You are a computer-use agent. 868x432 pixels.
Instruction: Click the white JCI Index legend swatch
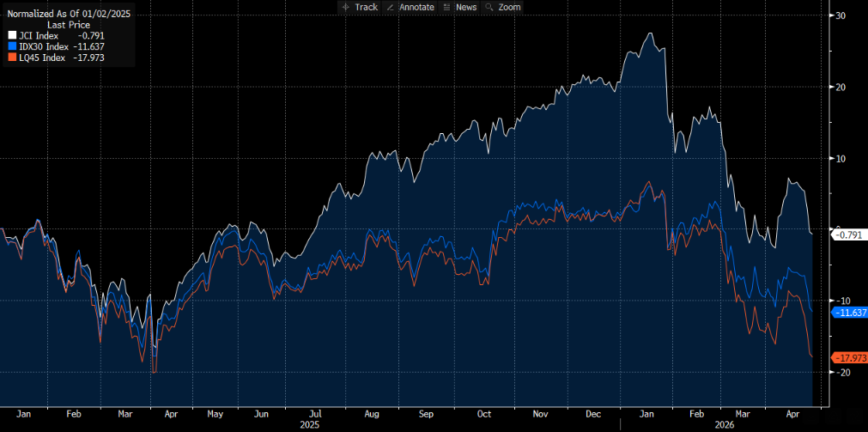[x=11, y=35]
